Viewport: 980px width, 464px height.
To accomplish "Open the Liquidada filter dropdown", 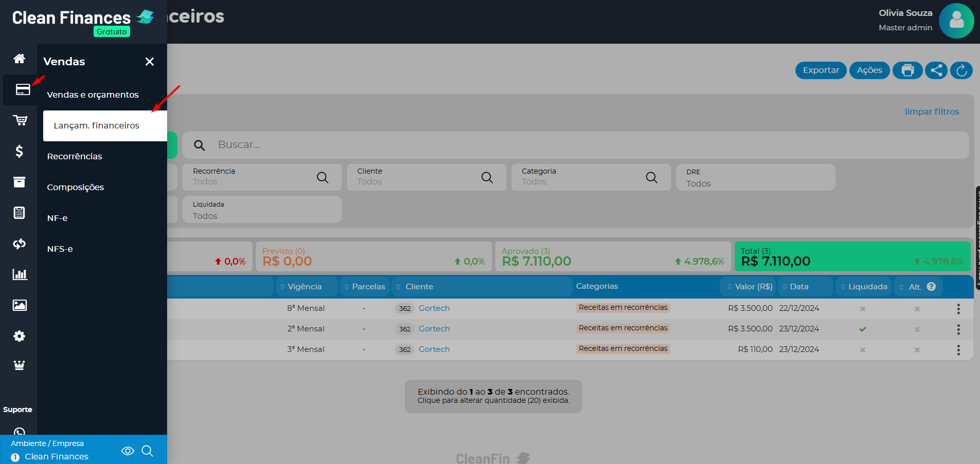I will click(x=262, y=210).
